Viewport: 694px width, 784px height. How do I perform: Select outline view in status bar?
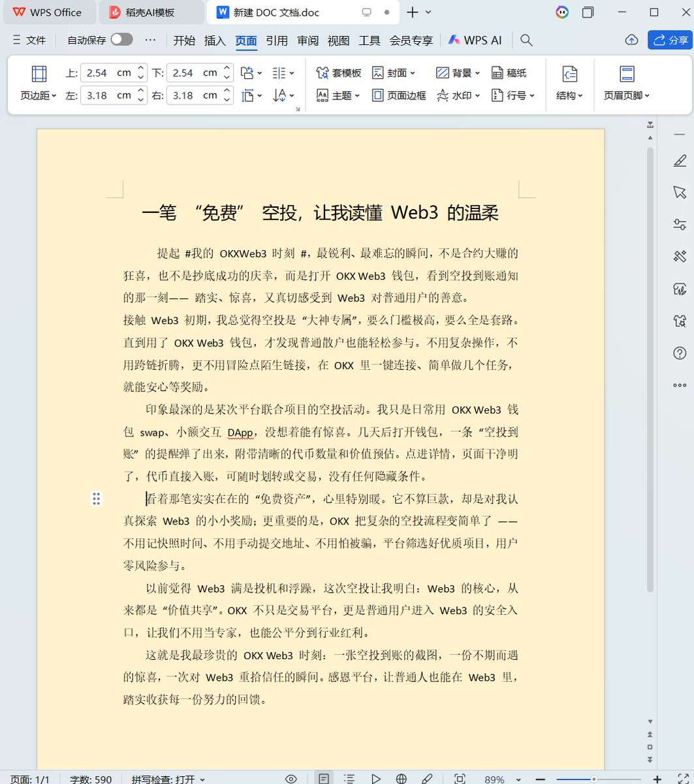(349, 779)
